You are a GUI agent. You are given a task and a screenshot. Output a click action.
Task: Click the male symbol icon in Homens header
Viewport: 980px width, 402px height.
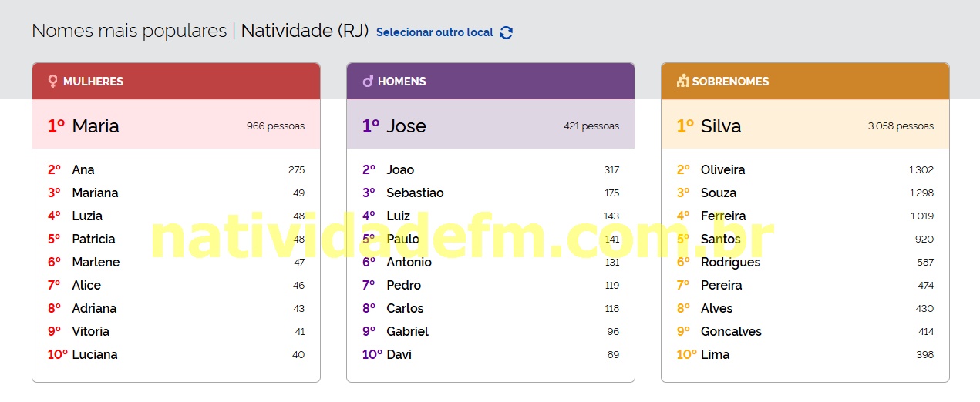(x=368, y=81)
